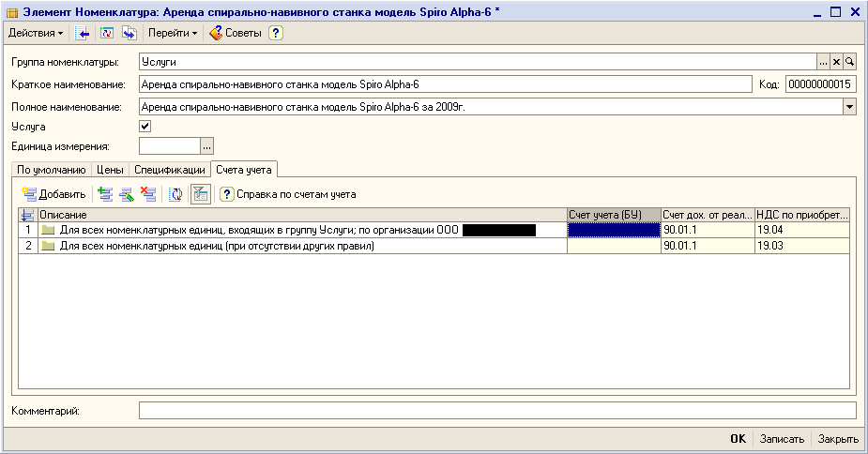Open the Перейти dropdown menu

tap(173, 33)
